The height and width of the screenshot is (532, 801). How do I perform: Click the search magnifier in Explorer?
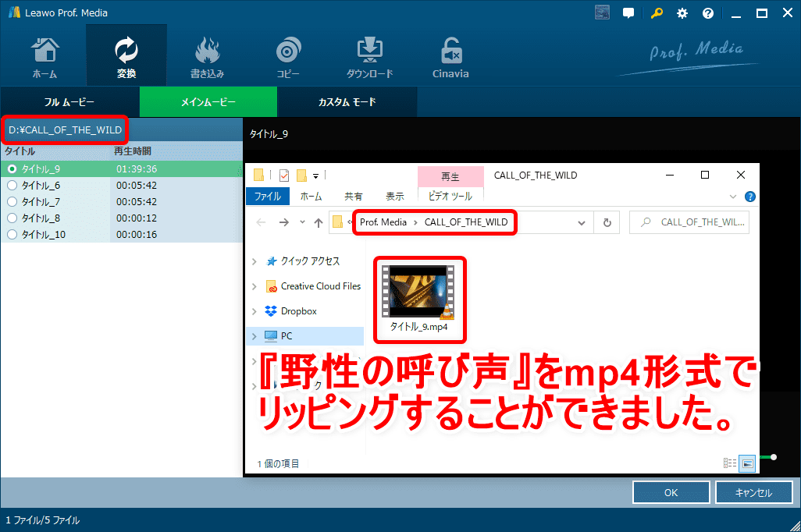pos(646,222)
